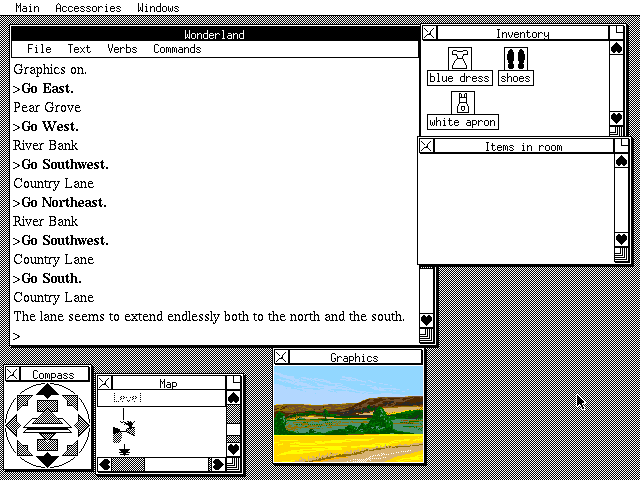Click the southwest arrow on the Compass

pos(24,448)
